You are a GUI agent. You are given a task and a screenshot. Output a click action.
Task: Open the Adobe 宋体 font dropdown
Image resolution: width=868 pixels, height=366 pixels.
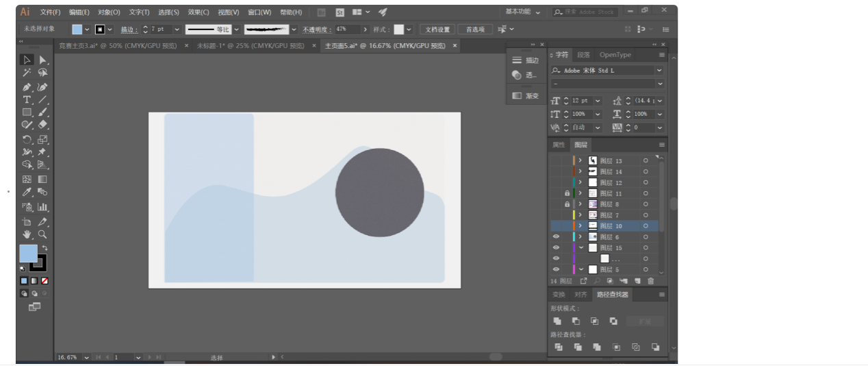[659, 71]
